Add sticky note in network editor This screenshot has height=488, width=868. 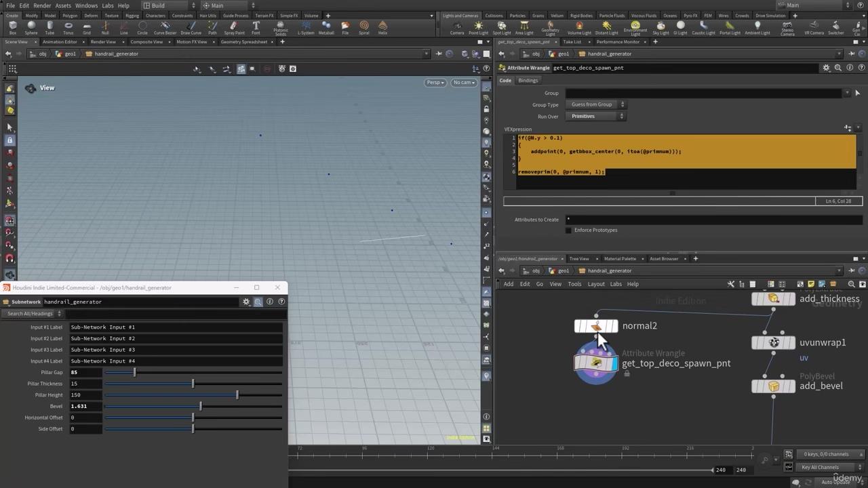coord(811,284)
